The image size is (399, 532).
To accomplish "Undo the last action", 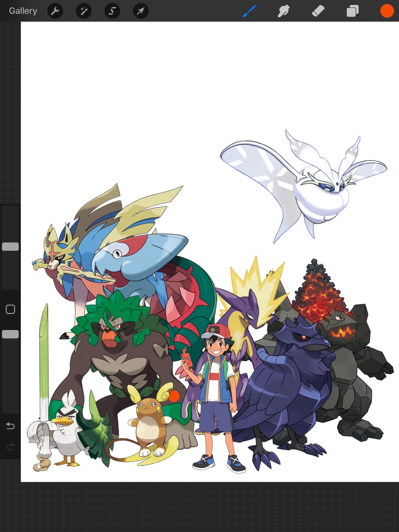I will [10, 426].
